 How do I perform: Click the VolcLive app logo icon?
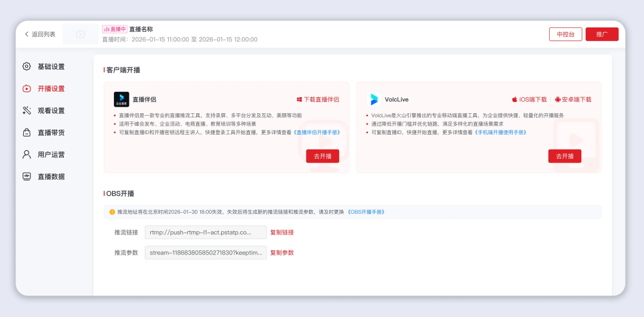click(x=374, y=100)
